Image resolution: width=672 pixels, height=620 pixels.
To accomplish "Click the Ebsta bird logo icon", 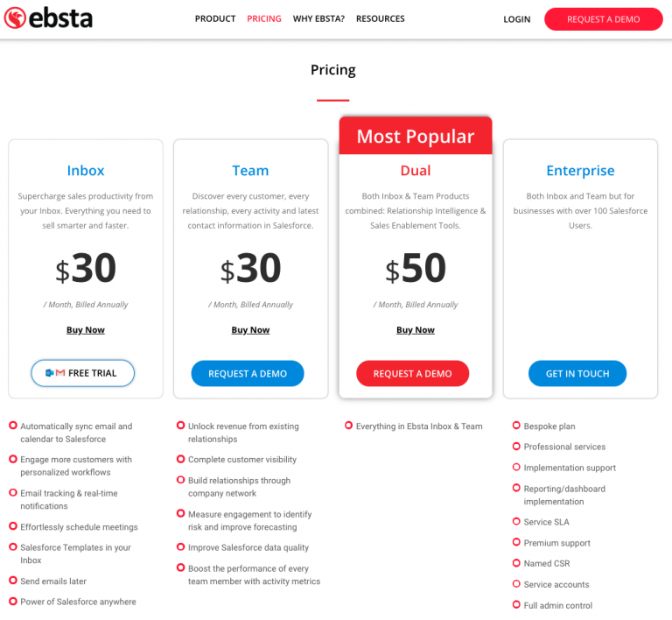I will tap(15, 18).
